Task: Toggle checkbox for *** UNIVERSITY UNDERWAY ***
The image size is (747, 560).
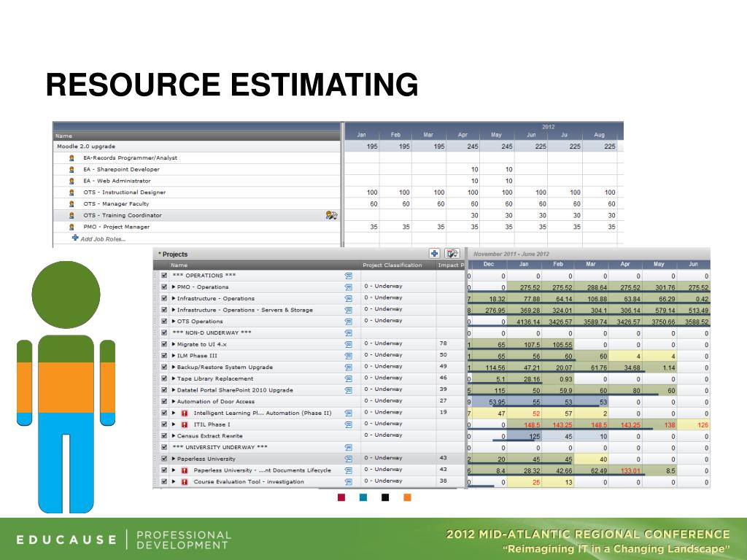Action: coord(164,447)
